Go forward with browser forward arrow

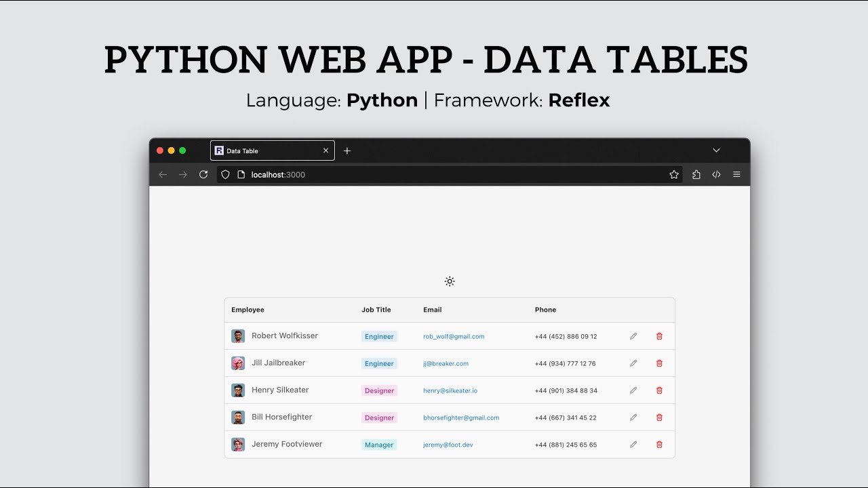point(183,175)
